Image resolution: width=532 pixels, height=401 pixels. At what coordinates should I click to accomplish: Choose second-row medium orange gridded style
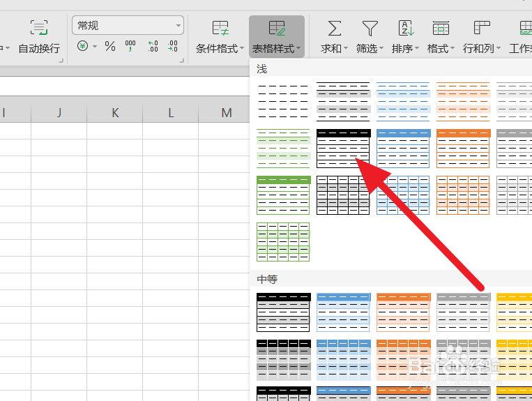(x=403, y=359)
